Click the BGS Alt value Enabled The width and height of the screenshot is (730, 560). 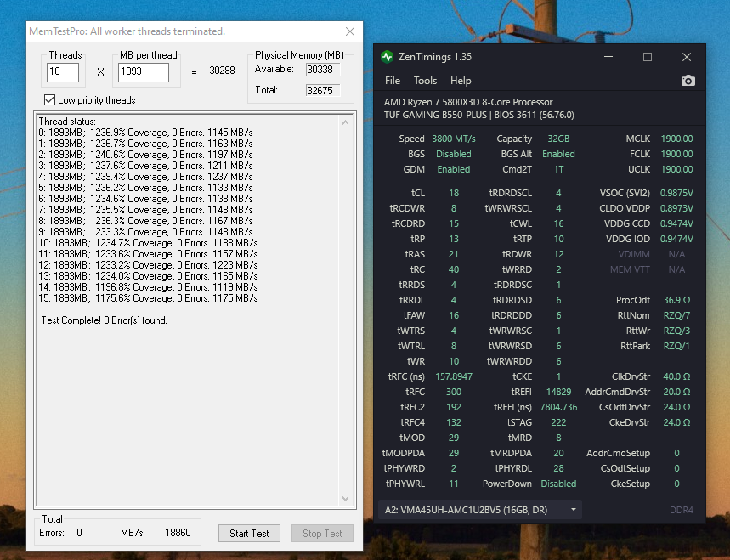558,154
